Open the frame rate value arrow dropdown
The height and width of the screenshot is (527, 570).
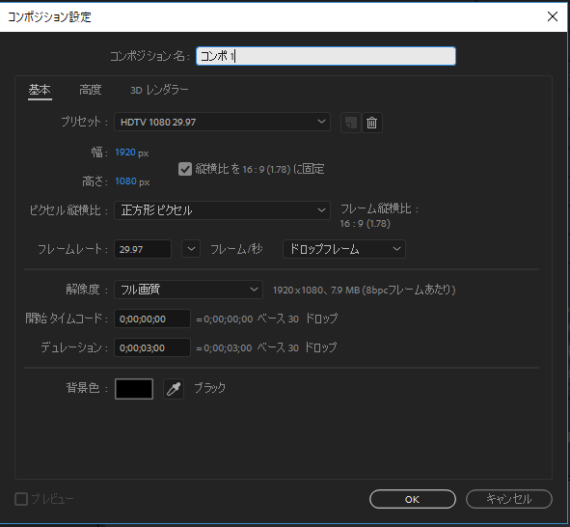point(191,249)
